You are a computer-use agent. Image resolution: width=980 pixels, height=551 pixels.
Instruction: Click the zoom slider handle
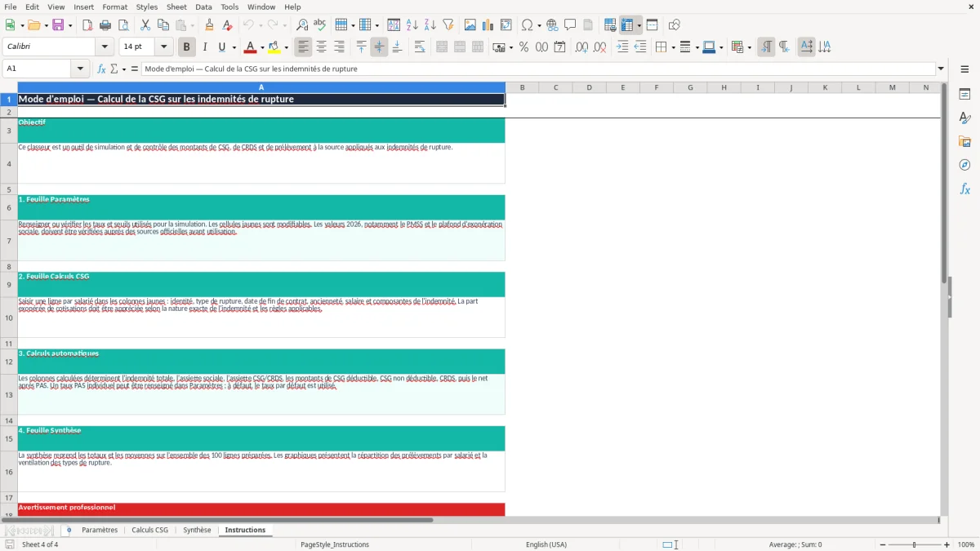click(x=914, y=544)
